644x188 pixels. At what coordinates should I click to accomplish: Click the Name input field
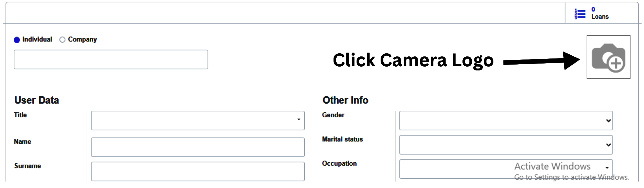[197, 147]
